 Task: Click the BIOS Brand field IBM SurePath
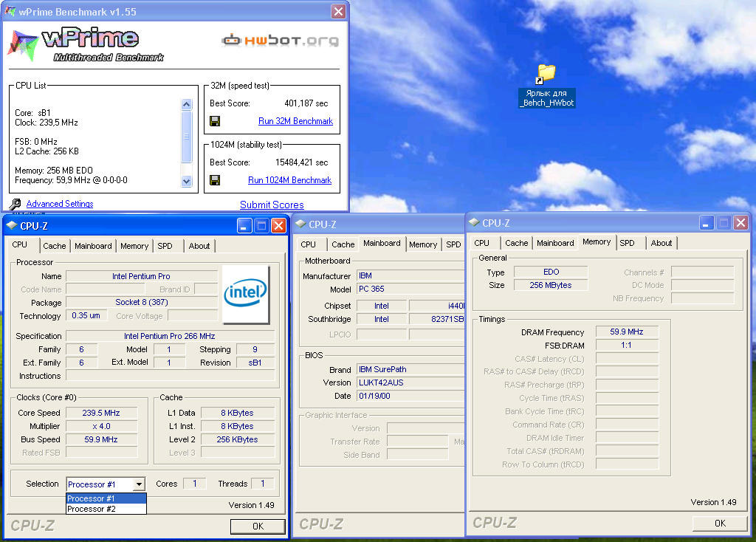point(410,369)
